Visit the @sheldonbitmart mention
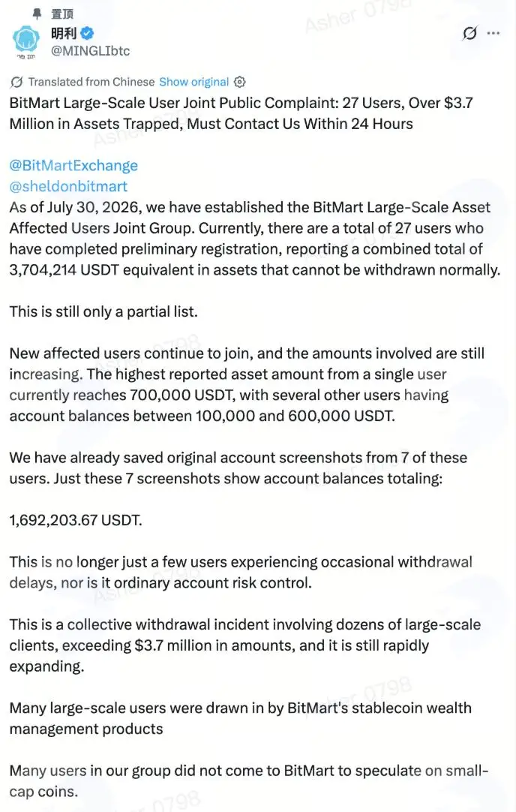The image size is (516, 812). pos(68,186)
